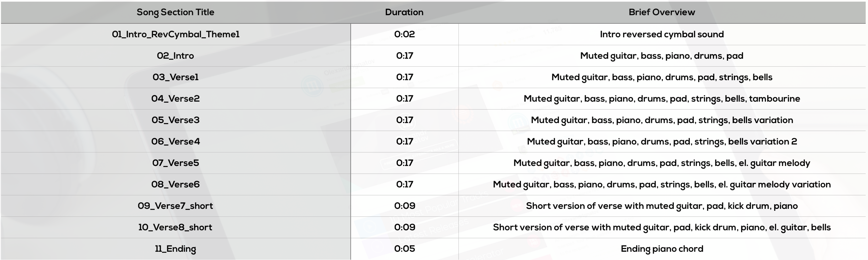Select the 09_Verse7_short section title
Screen dimensions: 868x260
(x=175, y=206)
